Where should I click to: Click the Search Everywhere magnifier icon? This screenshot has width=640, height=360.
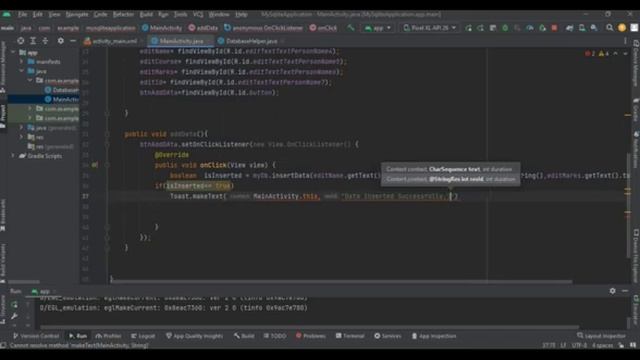pos(609,28)
